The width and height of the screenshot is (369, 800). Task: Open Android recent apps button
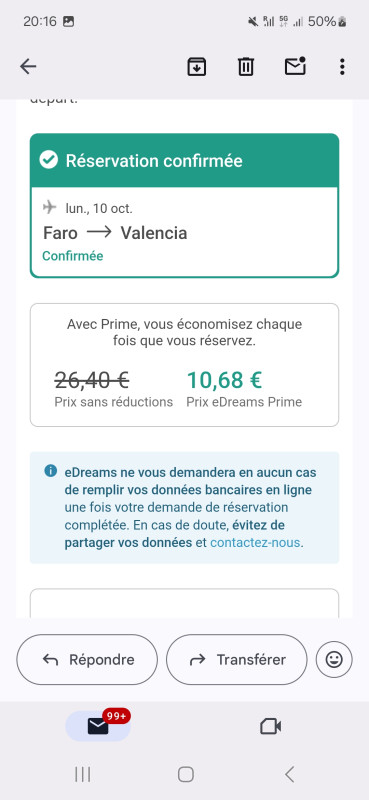point(82,774)
